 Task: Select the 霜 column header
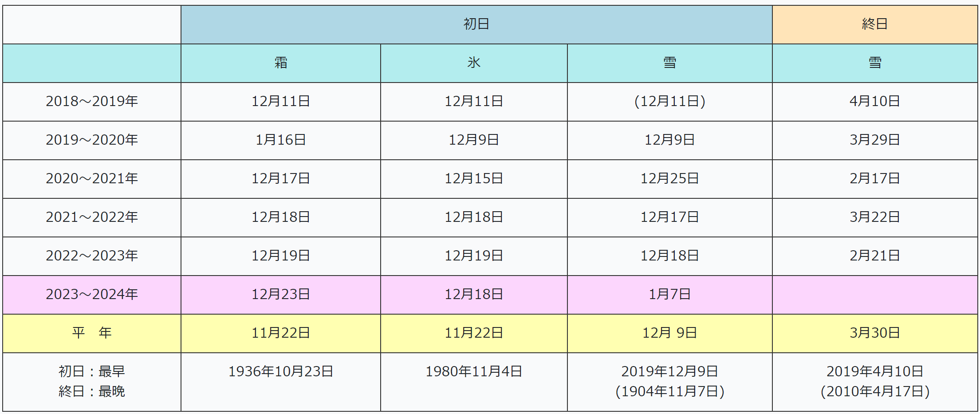[x=280, y=63]
